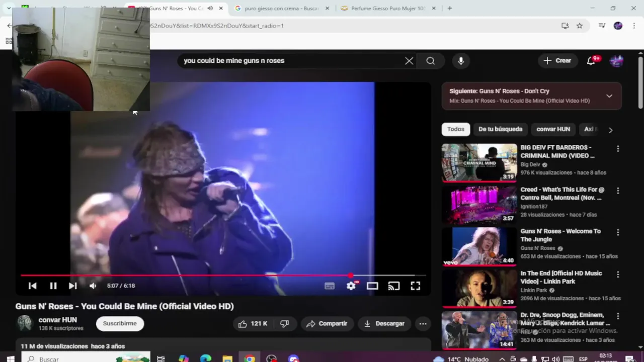Mute the video volume
This screenshot has height=362, width=644.
(93, 286)
